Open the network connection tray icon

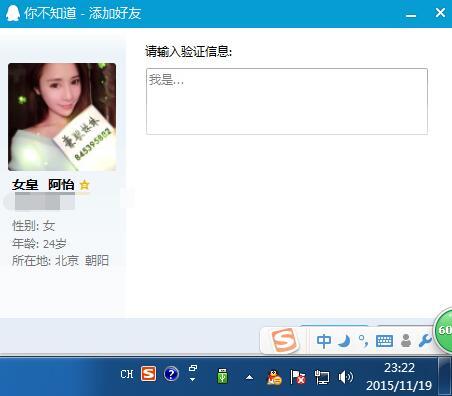click(x=322, y=377)
